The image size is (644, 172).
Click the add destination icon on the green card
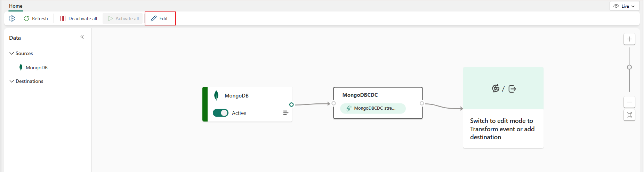point(512,89)
